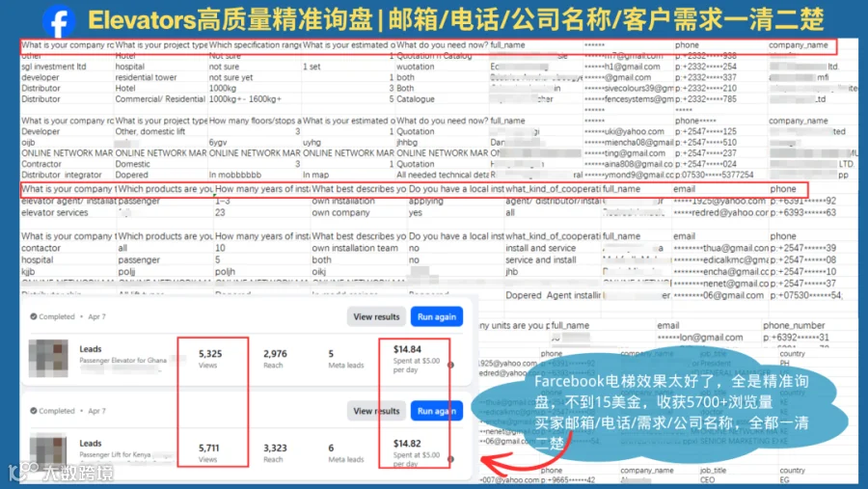Open the Passenger Lift for Kenya ad thumbnail
The height and width of the screenshot is (489, 868).
tap(49, 449)
